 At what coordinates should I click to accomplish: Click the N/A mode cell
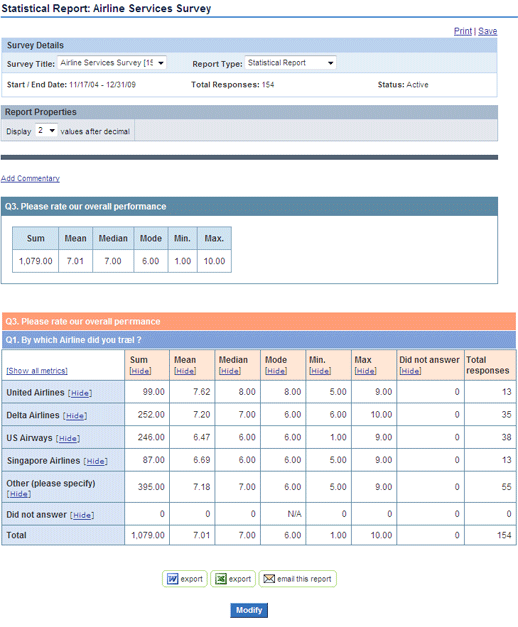tap(294, 514)
